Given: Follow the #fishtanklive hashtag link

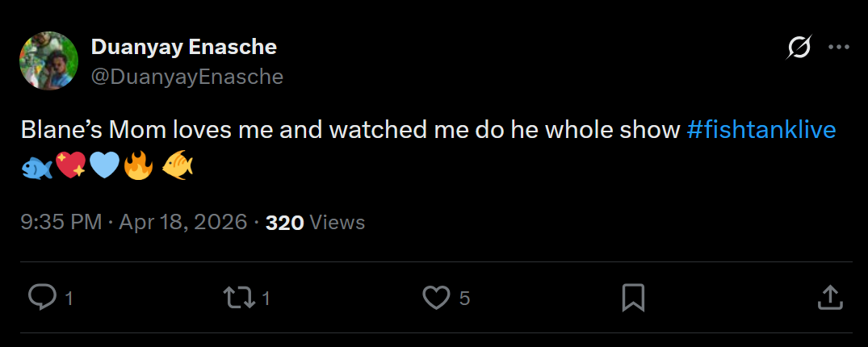Looking at the screenshot, I should pyautogui.click(x=761, y=130).
